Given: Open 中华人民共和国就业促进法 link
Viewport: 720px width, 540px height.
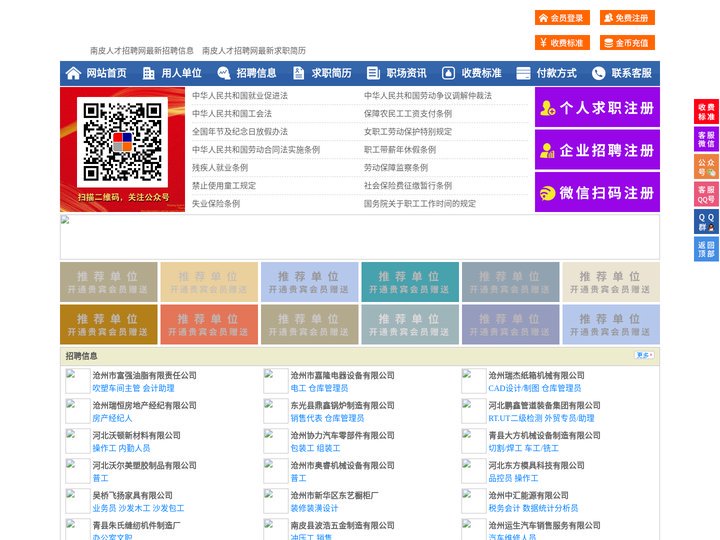Looking at the screenshot, I should (240, 96).
